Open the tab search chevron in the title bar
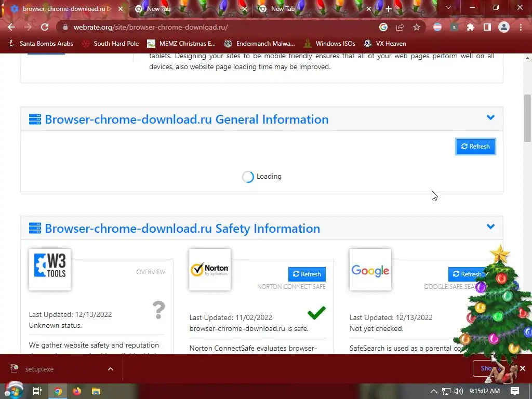The image size is (532, 399). coord(448,7)
